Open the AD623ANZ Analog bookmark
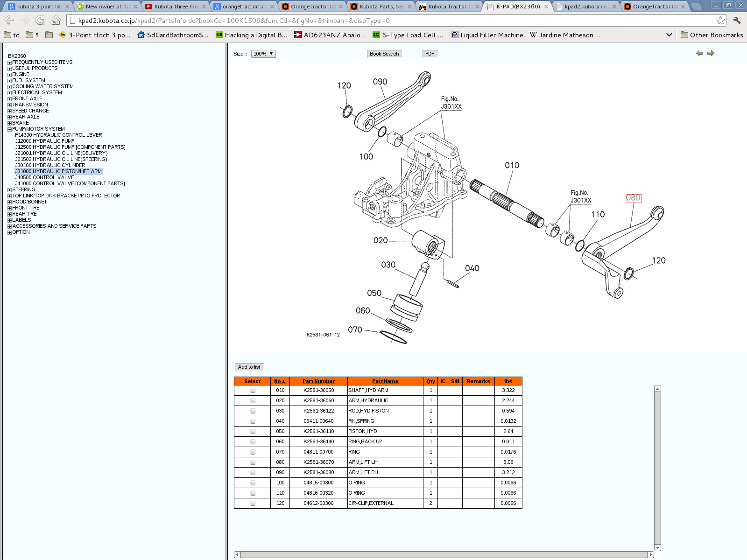The width and height of the screenshot is (747, 560). [x=330, y=35]
